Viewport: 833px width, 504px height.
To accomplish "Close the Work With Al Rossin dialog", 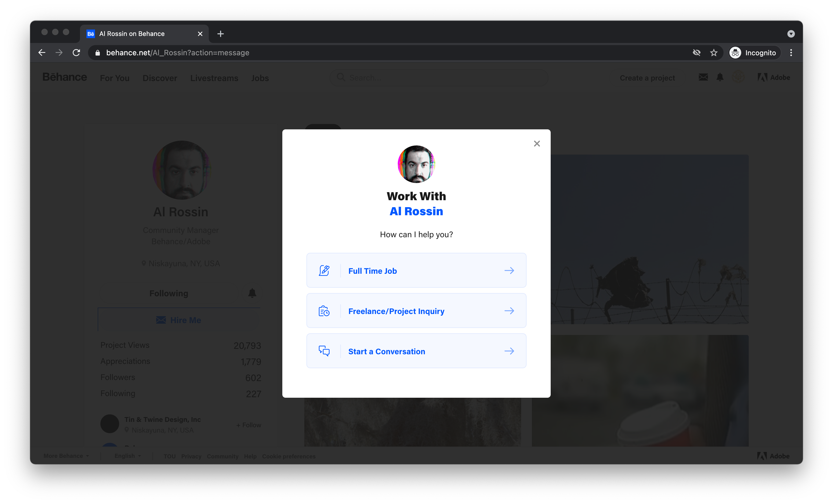I will coord(536,144).
